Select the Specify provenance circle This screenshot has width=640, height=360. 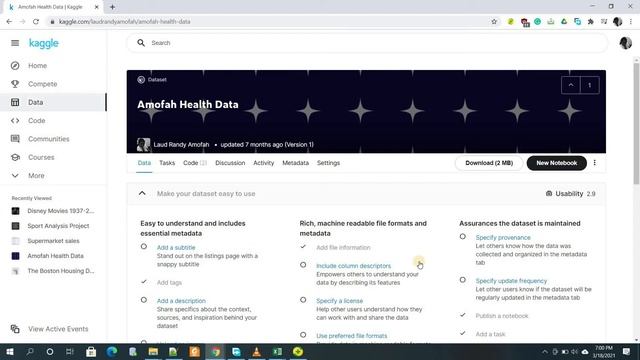coord(462,237)
